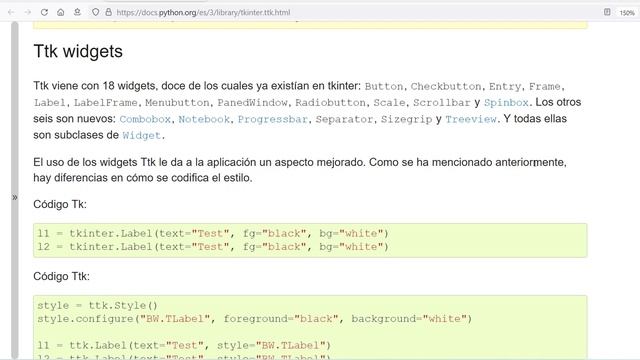Click the 'l1 = tkinter.Label' code line
The width and height of the screenshot is (640, 360).
pyautogui.click(x=213, y=233)
